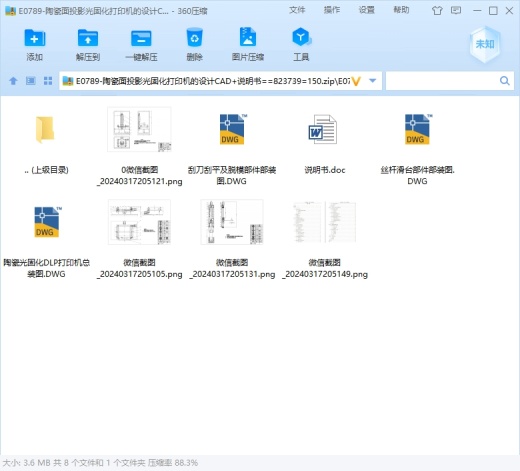Close the 360压缩 window
This screenshot has width=520, height=471.
(509, 11)
